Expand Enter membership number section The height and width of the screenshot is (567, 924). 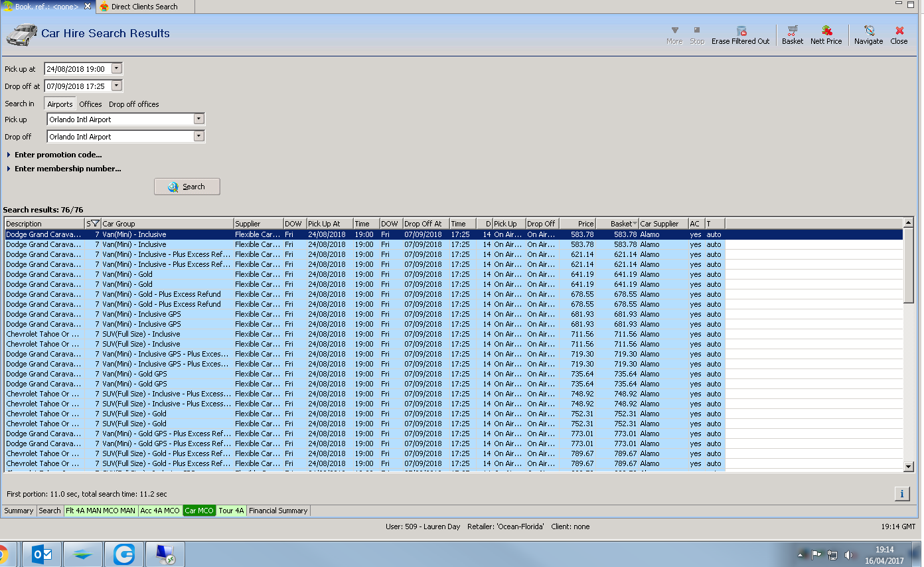(x=63, y=169)
